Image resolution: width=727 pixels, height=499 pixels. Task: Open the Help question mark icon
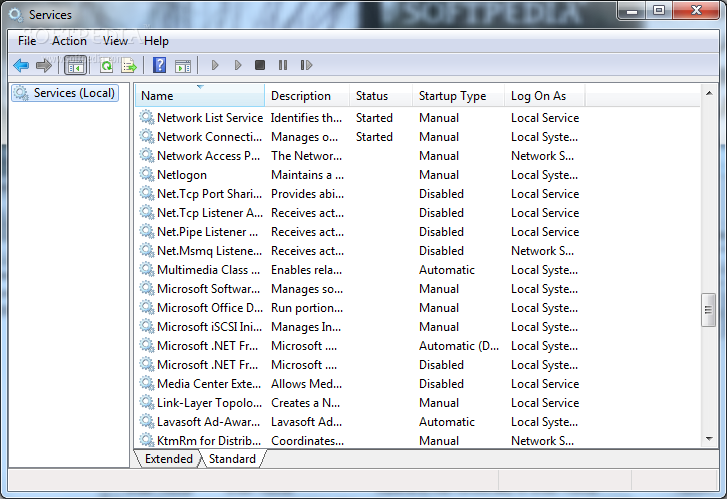click(x=159, y=65)
